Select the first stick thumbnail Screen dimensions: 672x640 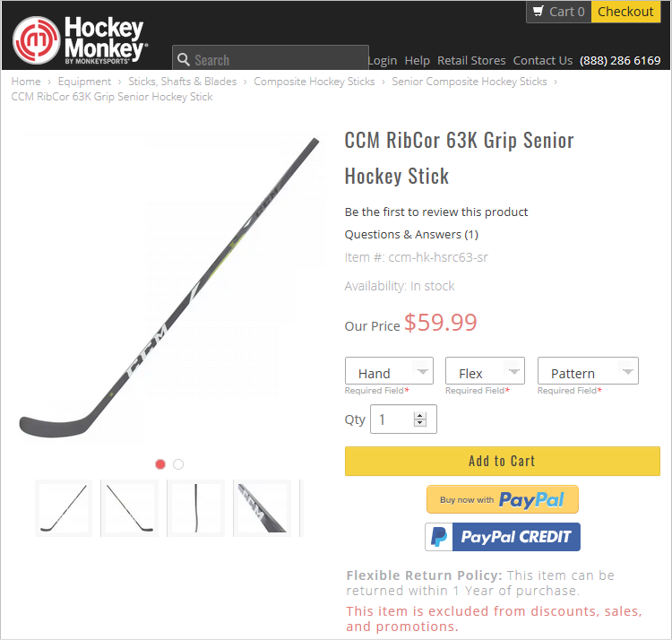pyautogui.click(x=64, y=508)
